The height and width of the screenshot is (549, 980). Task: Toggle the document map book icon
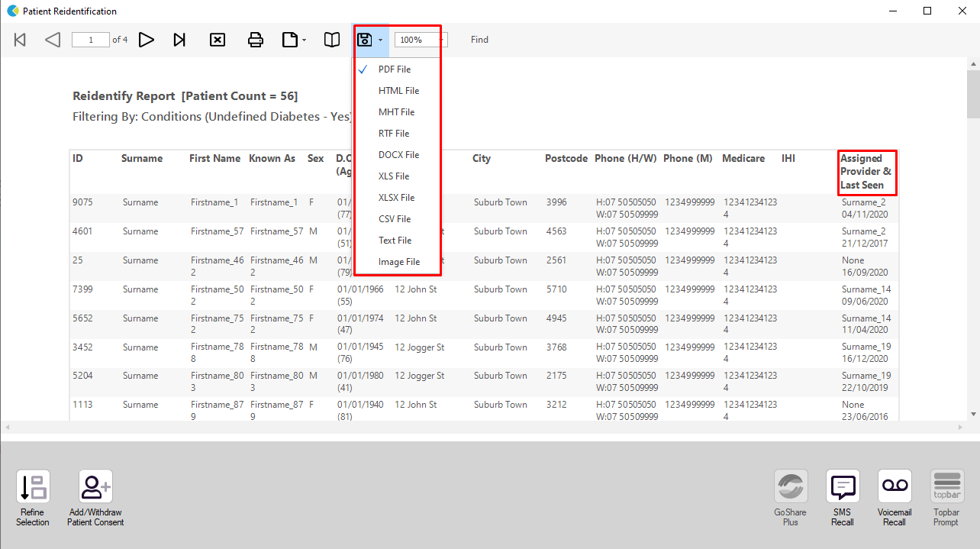click(x=332, y=40)
